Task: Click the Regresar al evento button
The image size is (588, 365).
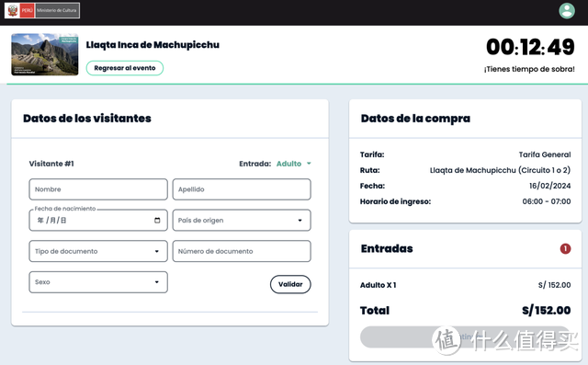Action: [x=125, y=68]
